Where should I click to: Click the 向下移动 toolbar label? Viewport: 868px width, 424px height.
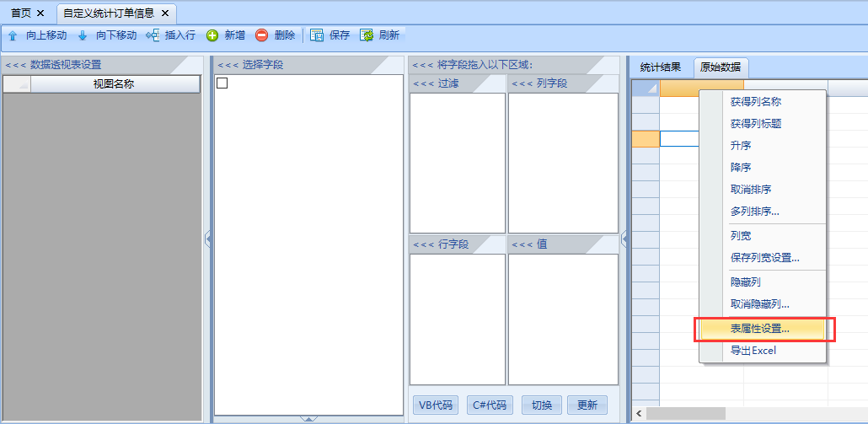pyautogui.click(x=116, y=36)
